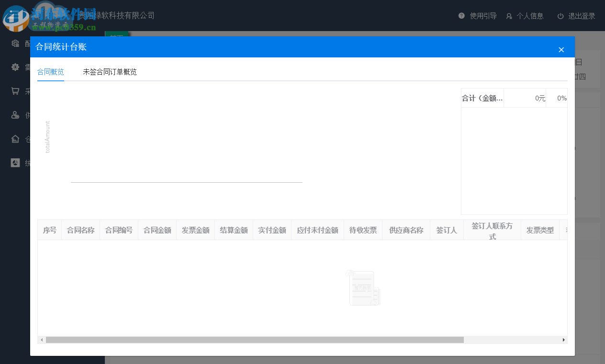Click the 合计（金额） summary cell

tap(482, 98)
